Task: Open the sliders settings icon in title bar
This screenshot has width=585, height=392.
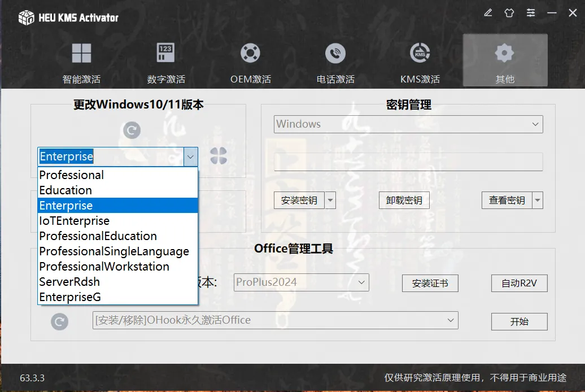Action: pos(531,13)
